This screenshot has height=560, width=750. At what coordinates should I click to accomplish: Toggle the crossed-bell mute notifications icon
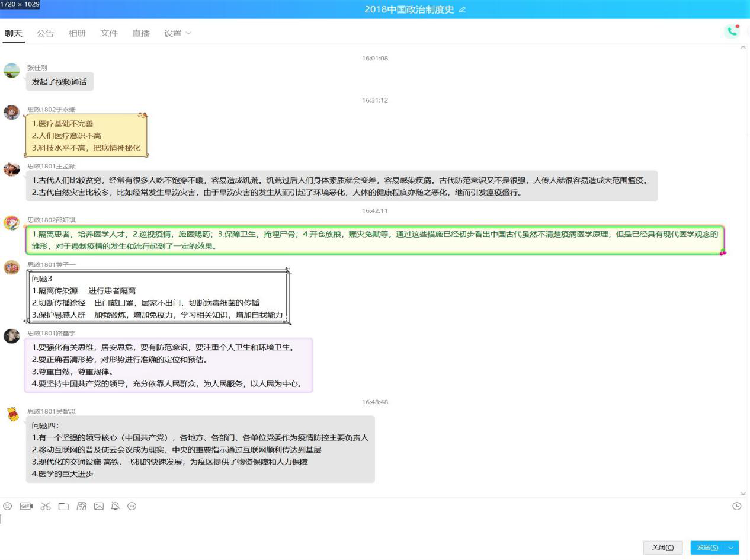pyautogui.click(x=116, y=506)
